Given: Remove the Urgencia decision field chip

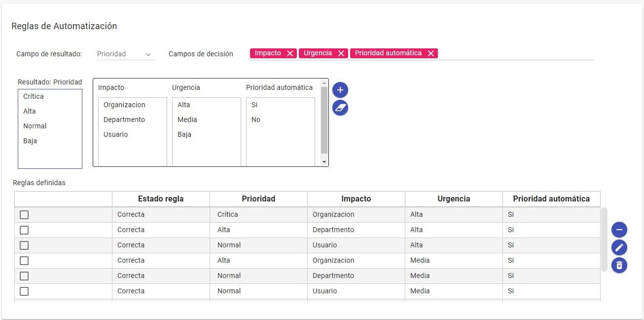Looking at the screenshot, I should click(x=341, y=53).
